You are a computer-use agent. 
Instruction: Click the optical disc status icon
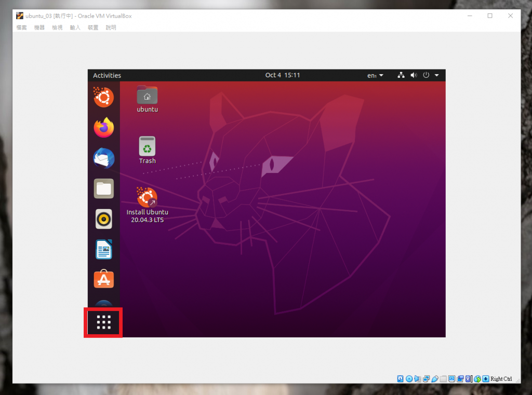pyautogui.click(x=409, y=379)
